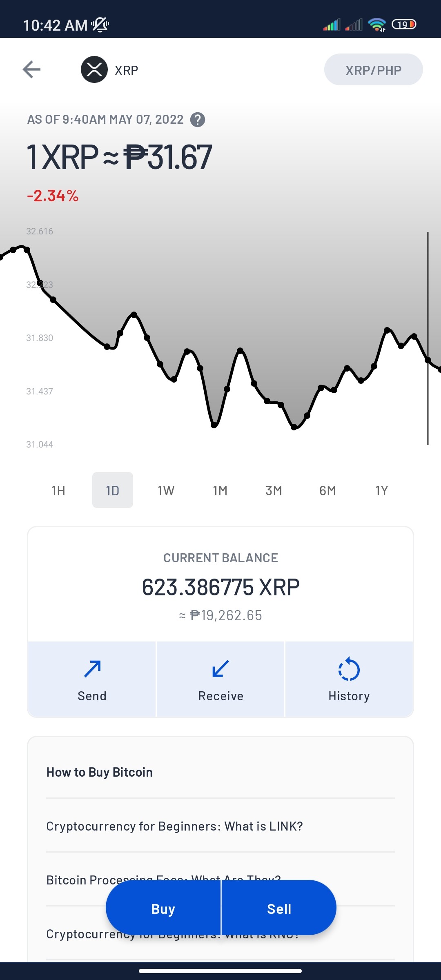Image resolution: width=441 pixels, height=980 pixels.
Task: Tap the back arrow icon
Action: (31, 69)
